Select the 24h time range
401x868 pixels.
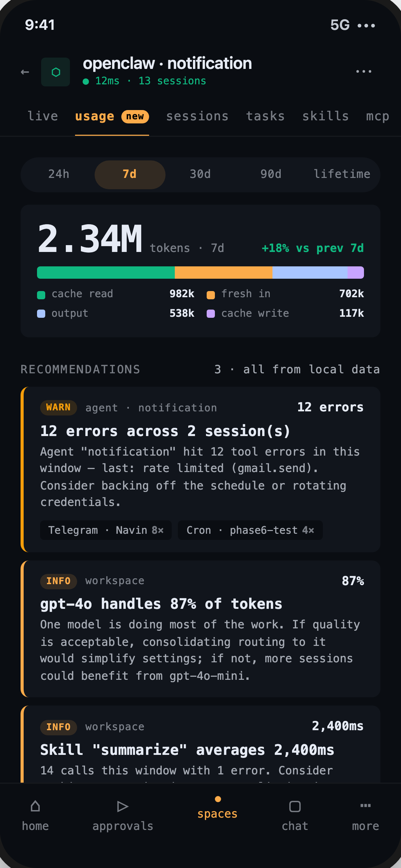[59, 174]
